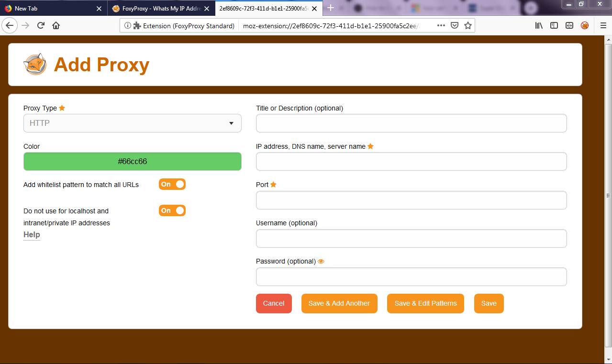This screenshot has height=364, width=612.
Task: Reveal the password with the eye icon
Action: click(321, 261)
